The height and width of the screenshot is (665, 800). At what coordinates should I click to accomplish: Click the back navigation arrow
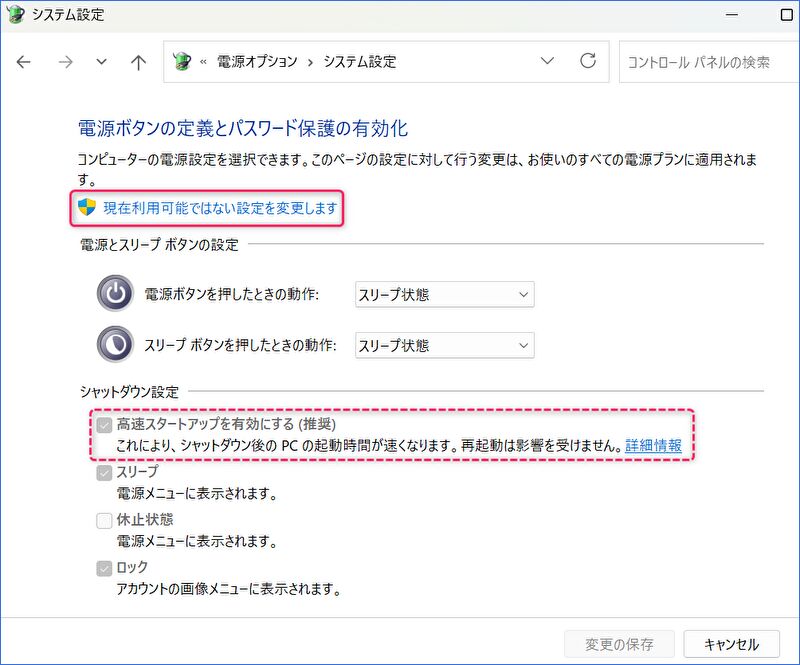click(24, 62)
